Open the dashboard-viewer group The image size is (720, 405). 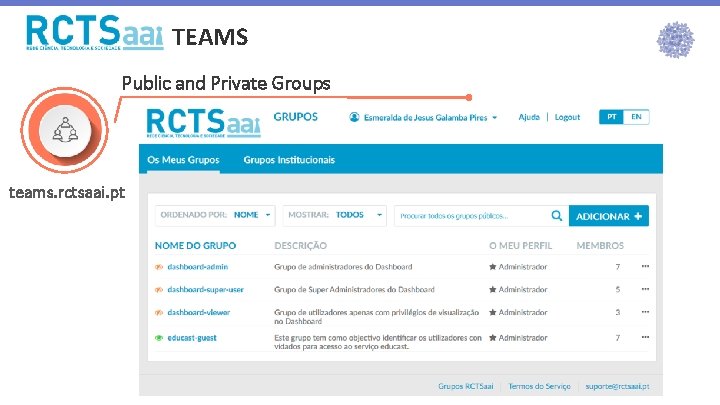198,312
